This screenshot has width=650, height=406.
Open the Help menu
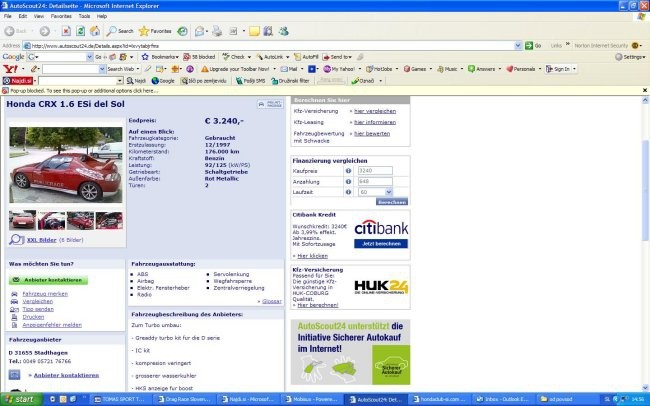tap(102, 16)
